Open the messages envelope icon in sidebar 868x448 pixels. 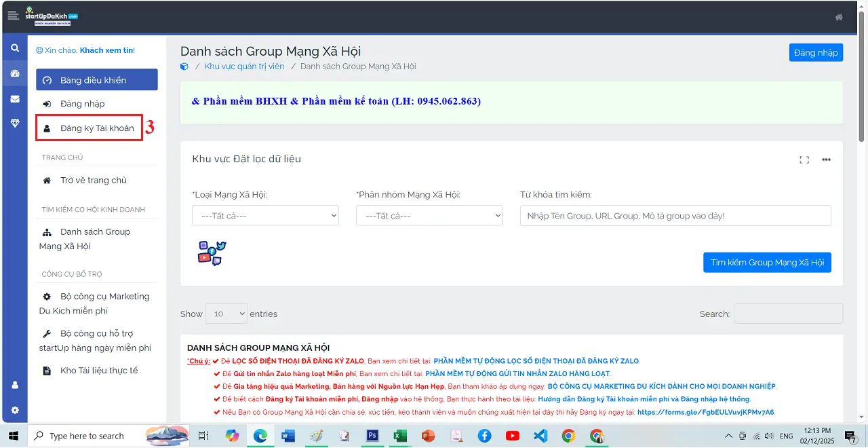14,98
